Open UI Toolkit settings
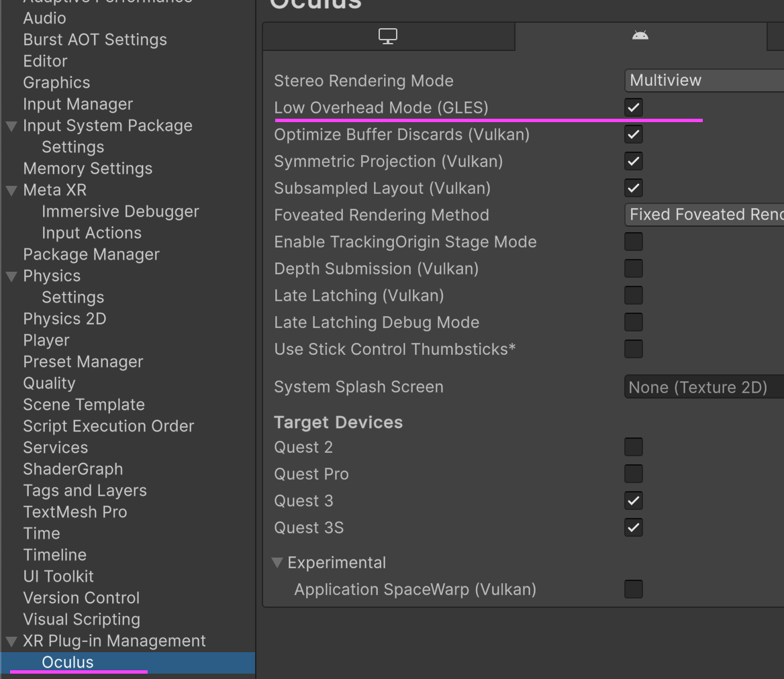Viewport: 784px width, 679px height. click(x=58, y=576)
